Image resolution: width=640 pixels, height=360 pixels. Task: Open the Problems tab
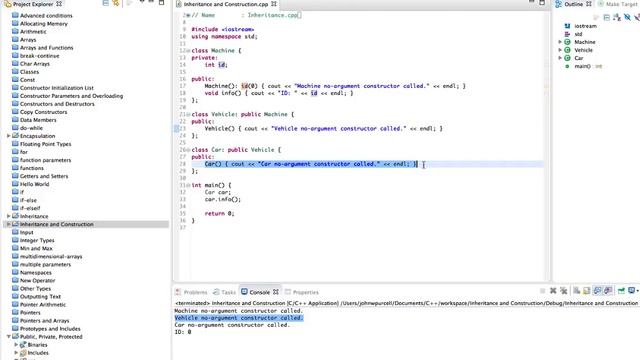tap(191, 292)
